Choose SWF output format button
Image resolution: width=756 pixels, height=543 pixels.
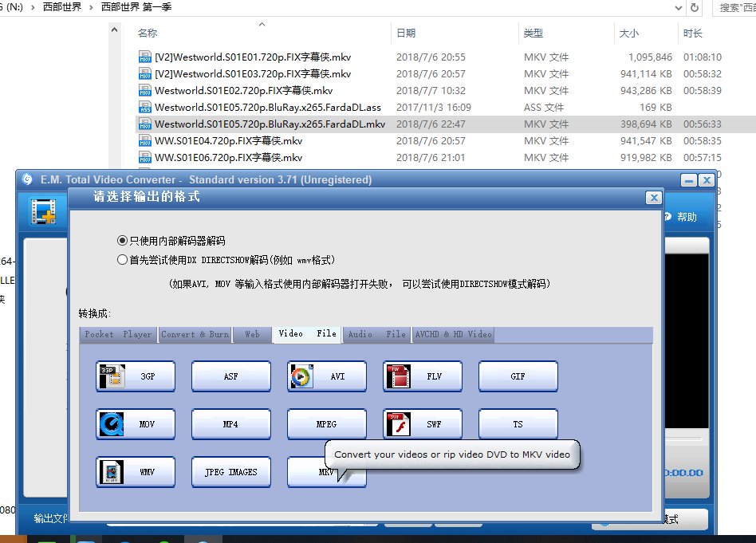423,424
